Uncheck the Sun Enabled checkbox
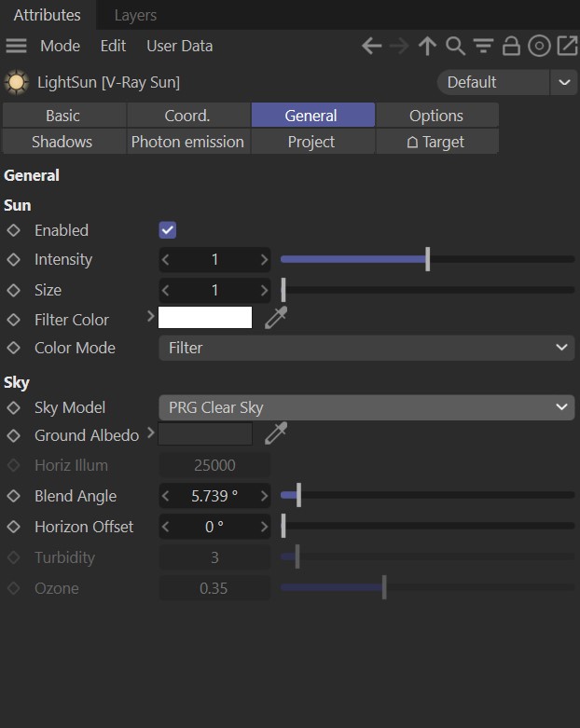 167,230
